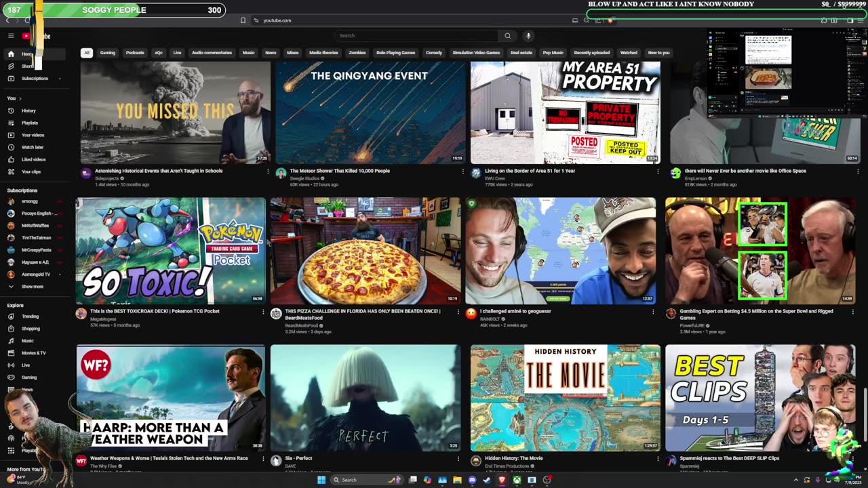Open Playlists in the sidebar
This screenshot has width=868, height=488.
coord(30,123)
